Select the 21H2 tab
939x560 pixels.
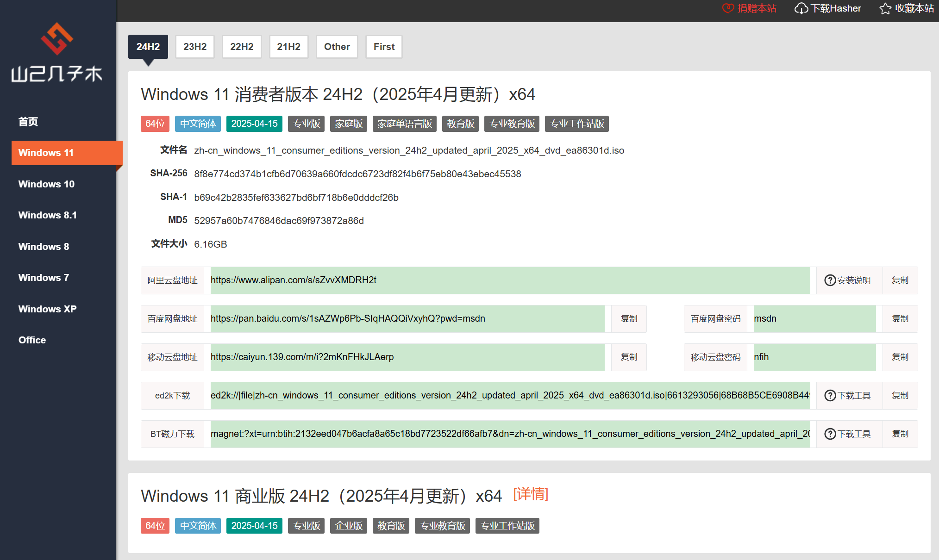pos(288,47)
